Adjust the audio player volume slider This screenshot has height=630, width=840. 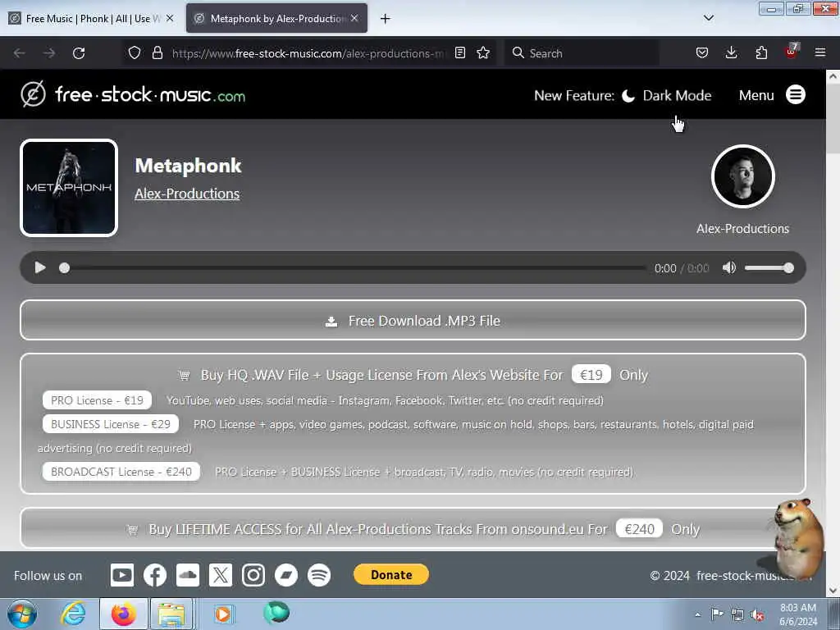[x=769, y=268]
